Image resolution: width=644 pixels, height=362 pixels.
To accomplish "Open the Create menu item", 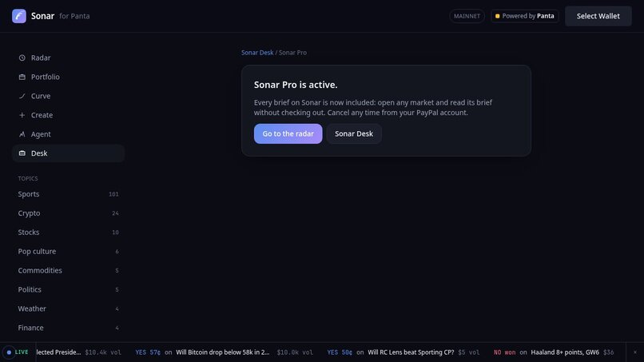I will click(68, 115).
